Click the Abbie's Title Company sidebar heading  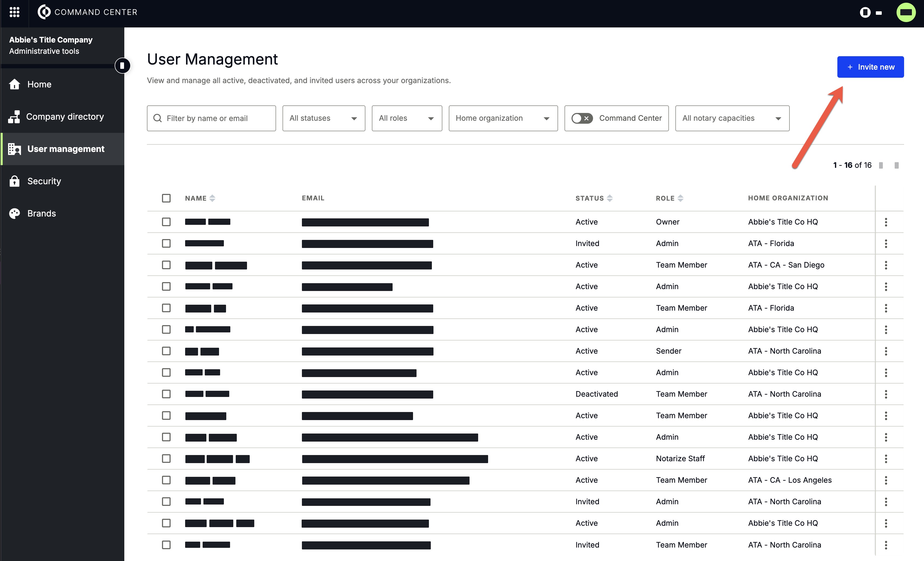[x=51, y=40]
